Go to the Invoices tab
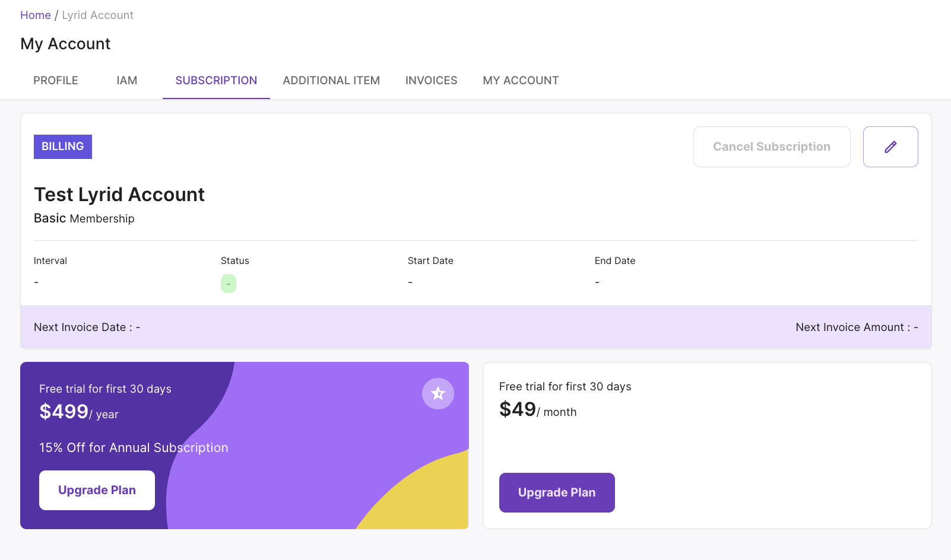This screenshot has height=560, width=951. click(x=431, y=81)
